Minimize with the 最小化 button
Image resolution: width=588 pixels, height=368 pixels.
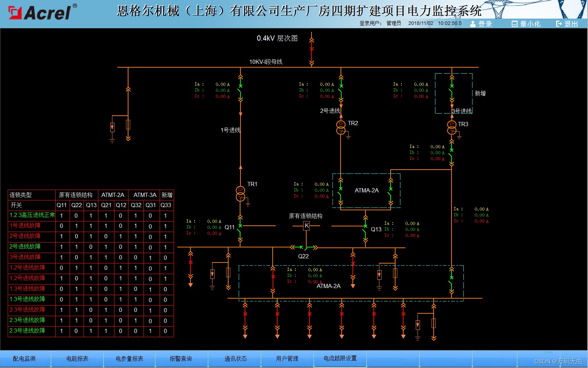click(526, 24)
